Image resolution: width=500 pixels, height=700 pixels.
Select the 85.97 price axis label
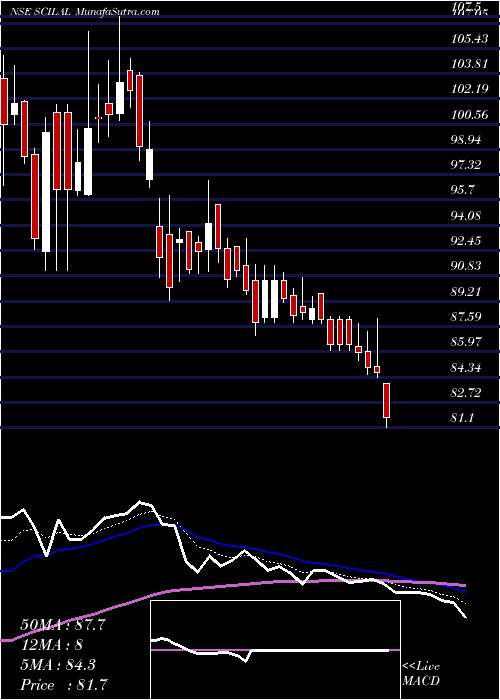(467, 342)
